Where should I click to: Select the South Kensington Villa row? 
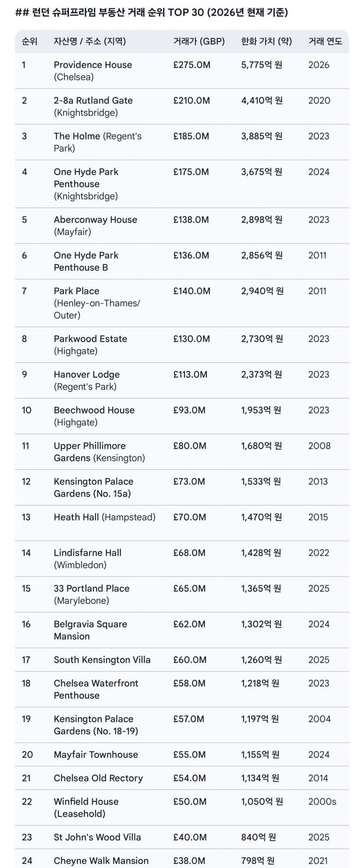[x=102, y=660]
